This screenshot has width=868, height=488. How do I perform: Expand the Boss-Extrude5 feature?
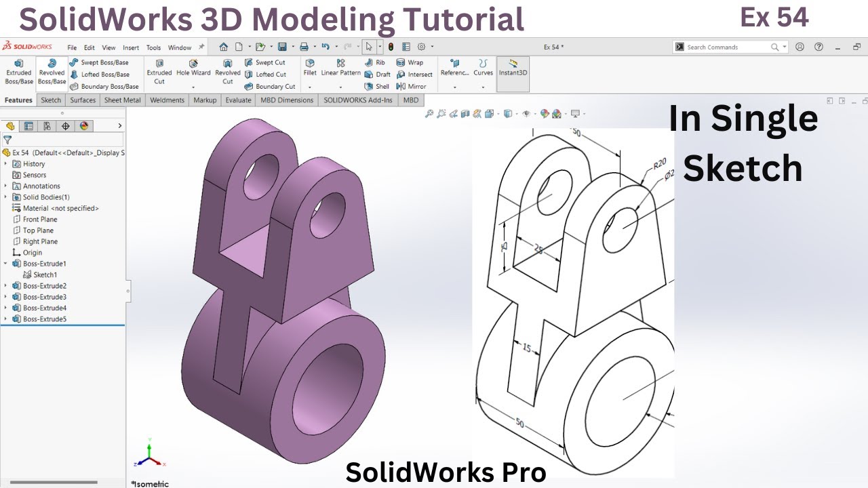tap(6, 319)
